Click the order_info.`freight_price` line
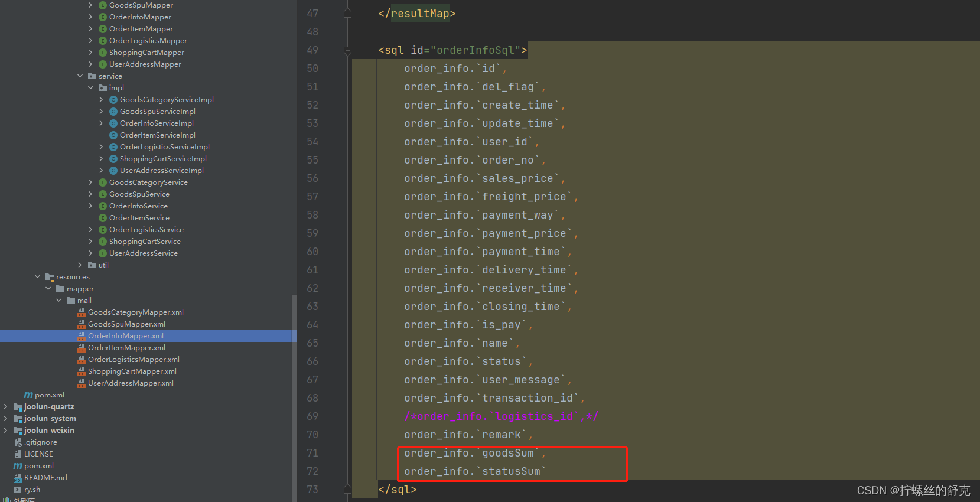The height and width of the screenshot is (502, 980). [x=491, y=197]
